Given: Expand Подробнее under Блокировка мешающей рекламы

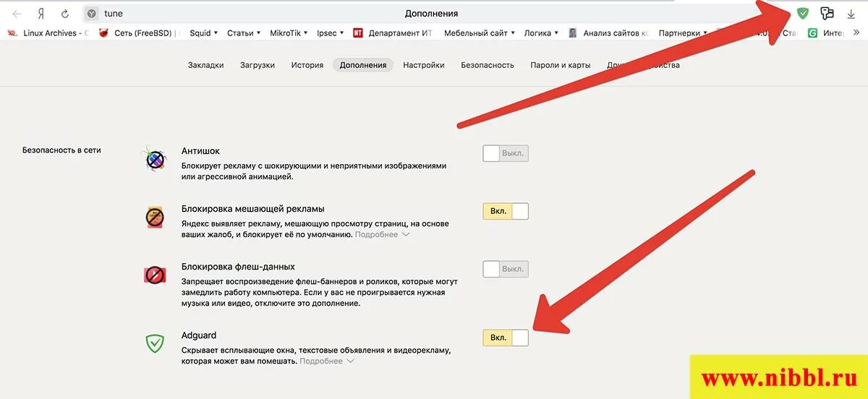Looking at the screenshot, I should (x=383, y=235).
